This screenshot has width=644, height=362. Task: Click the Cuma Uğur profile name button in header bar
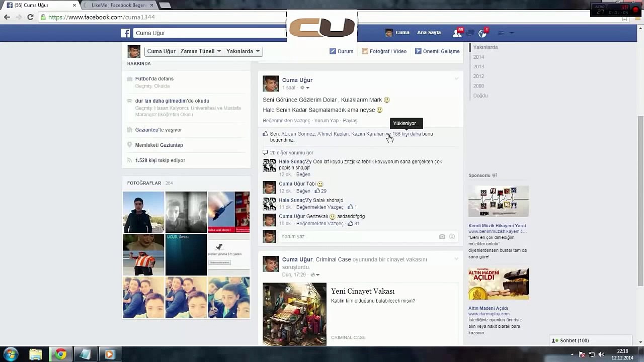pos(161,51)
